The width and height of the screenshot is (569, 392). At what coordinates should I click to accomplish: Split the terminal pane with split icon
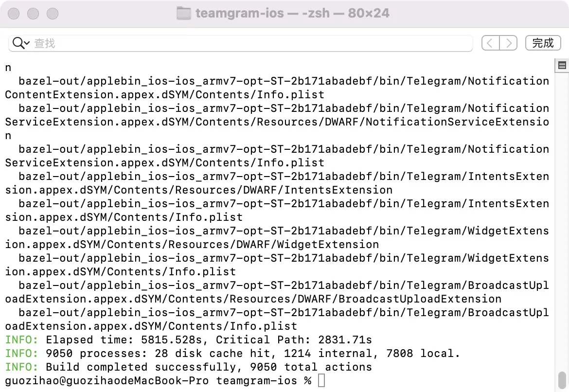coord(562,66)
